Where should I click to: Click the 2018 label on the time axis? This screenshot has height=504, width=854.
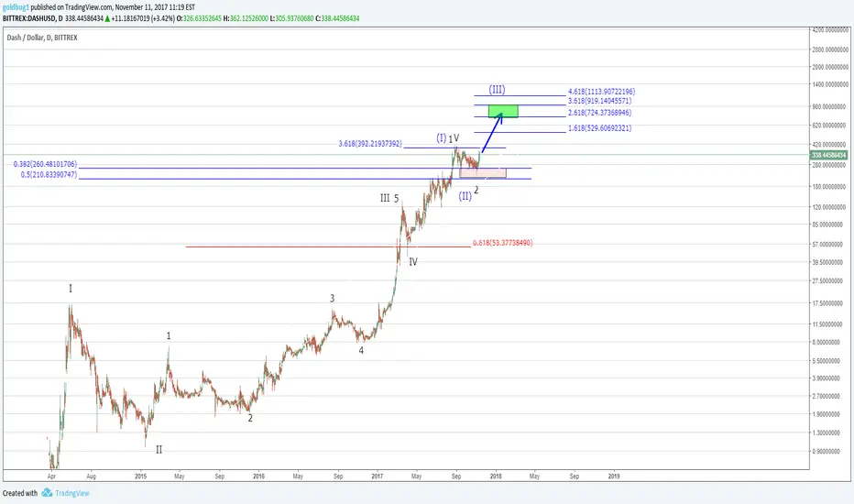(496, 477)
